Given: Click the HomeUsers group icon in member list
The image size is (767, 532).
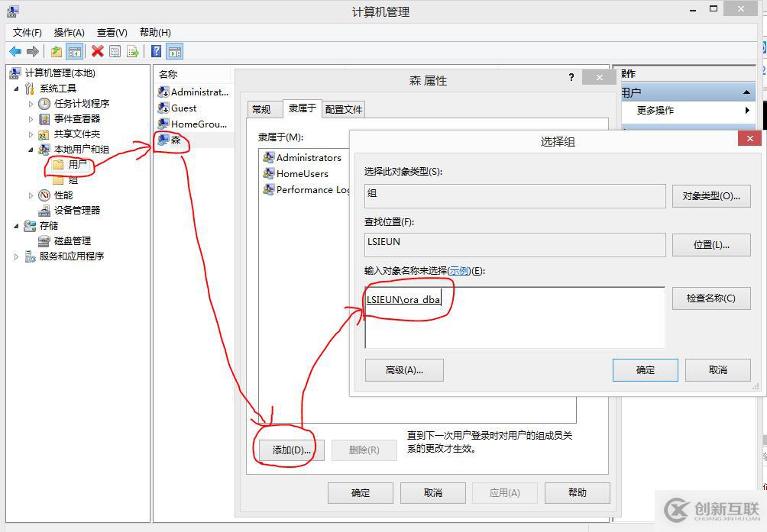Looking at the screenshot, I should click(x=269, y=173).
